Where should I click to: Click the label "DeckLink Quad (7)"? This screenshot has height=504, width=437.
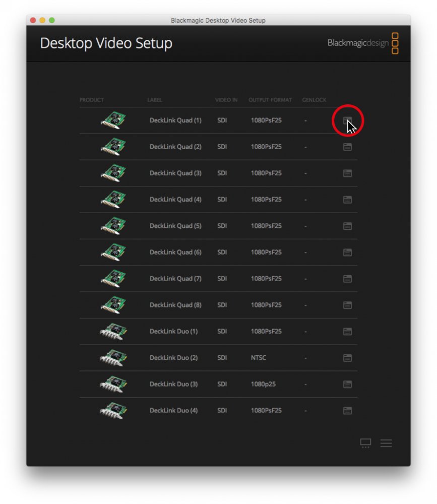coord(175,278)
